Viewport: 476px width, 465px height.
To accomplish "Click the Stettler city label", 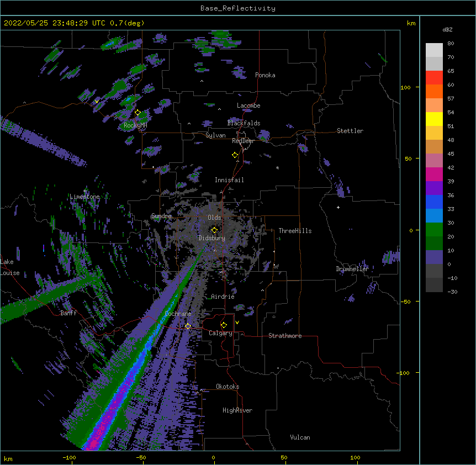I will point(350,131).
